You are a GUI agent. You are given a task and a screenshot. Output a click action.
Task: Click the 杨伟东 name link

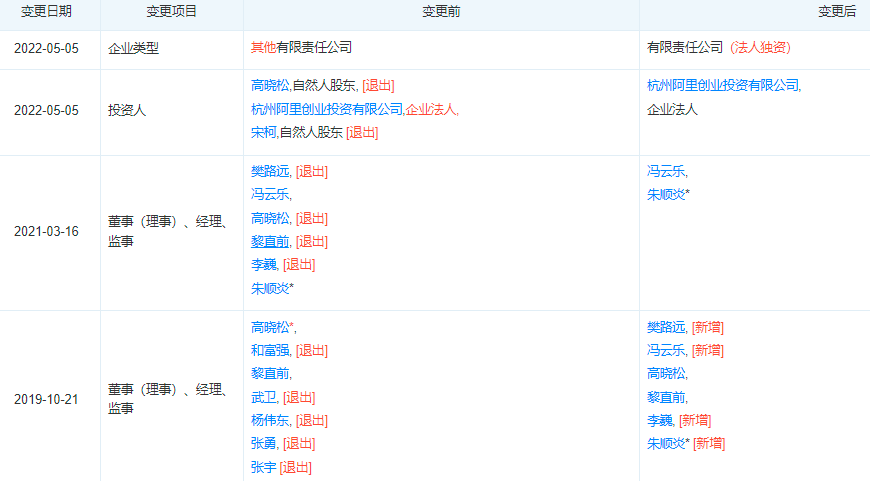270,420
